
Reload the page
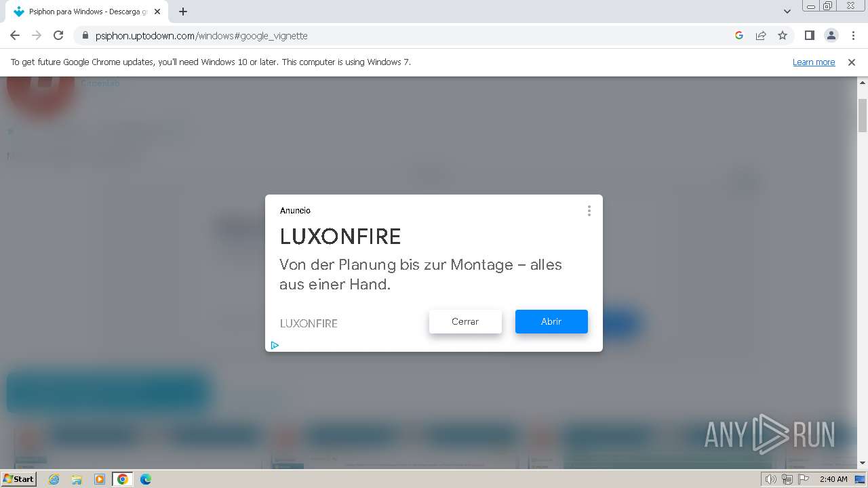(58, 35)
